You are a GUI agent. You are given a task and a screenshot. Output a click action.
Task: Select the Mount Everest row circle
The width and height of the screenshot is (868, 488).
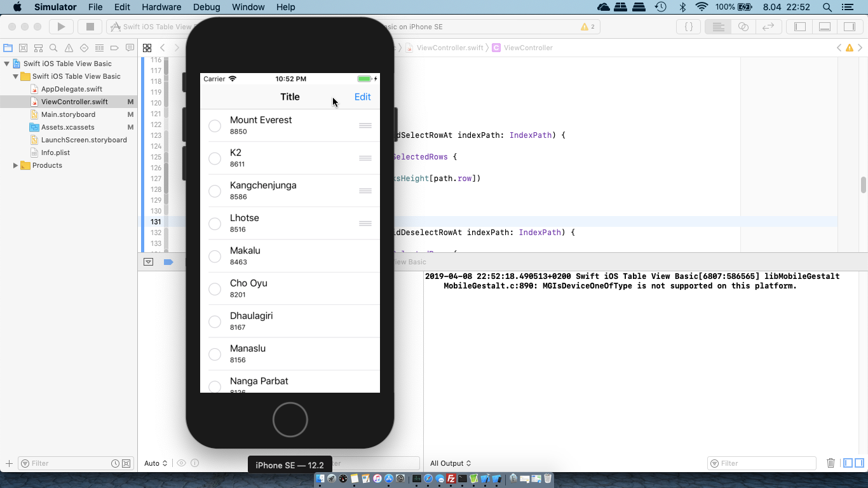click(215, 126)
